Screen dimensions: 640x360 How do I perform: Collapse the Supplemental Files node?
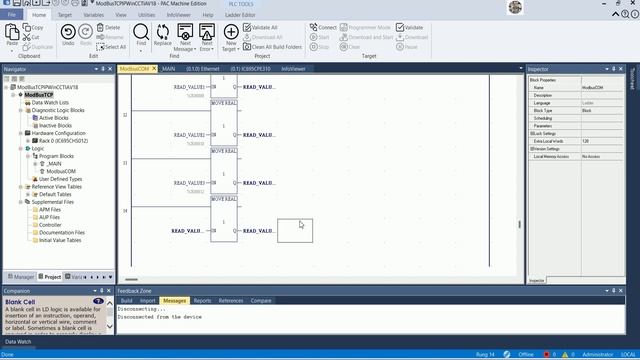(21, 202)
